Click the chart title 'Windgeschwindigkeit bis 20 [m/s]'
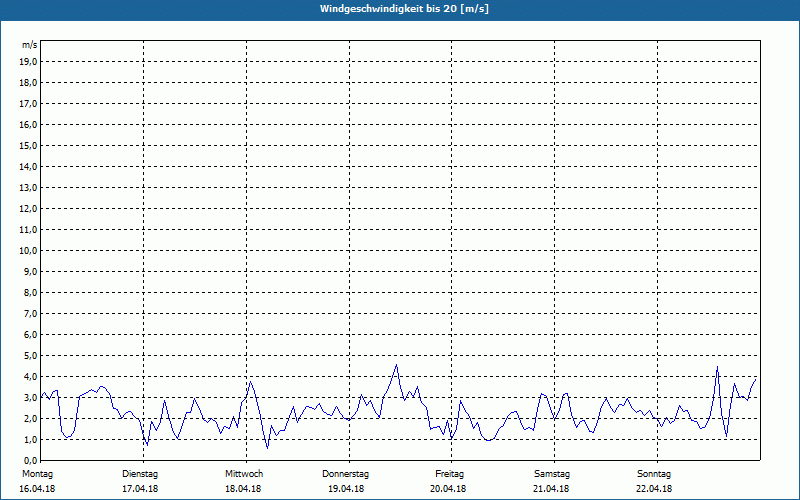Viewport: 800px width, 500px height. [404, 9]
